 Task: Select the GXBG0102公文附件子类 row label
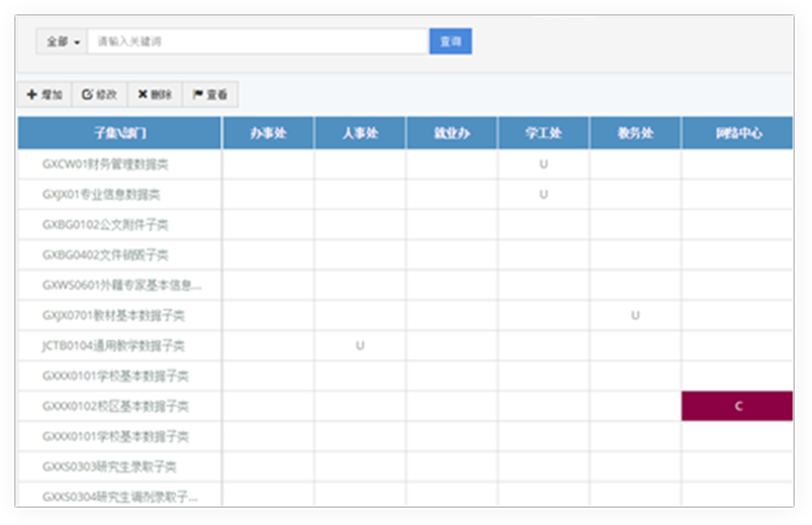tap(105, 225)
